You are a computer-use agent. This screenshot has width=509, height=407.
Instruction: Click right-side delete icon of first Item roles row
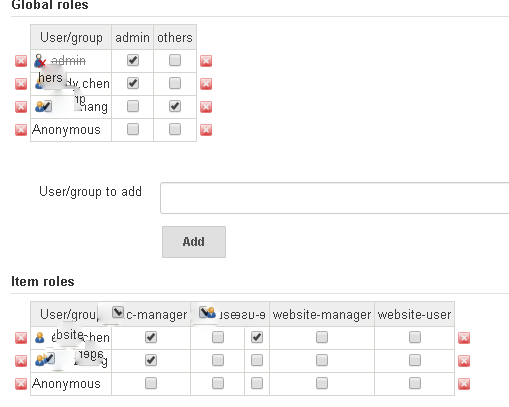464,338
